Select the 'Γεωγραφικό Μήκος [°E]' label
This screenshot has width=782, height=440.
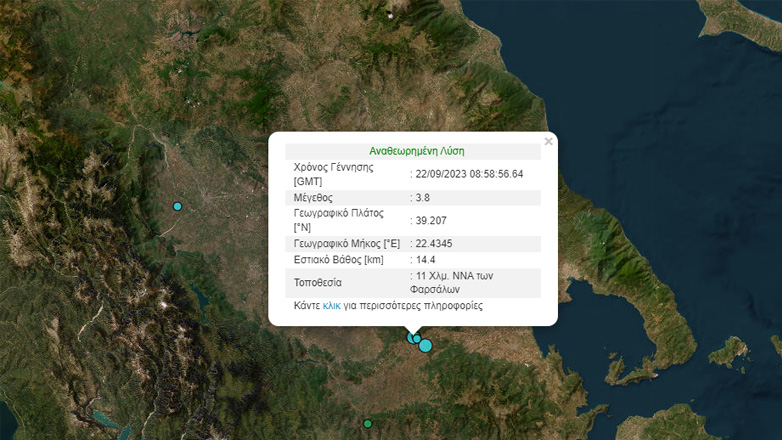pyautogui.click(x=347, y=243)
